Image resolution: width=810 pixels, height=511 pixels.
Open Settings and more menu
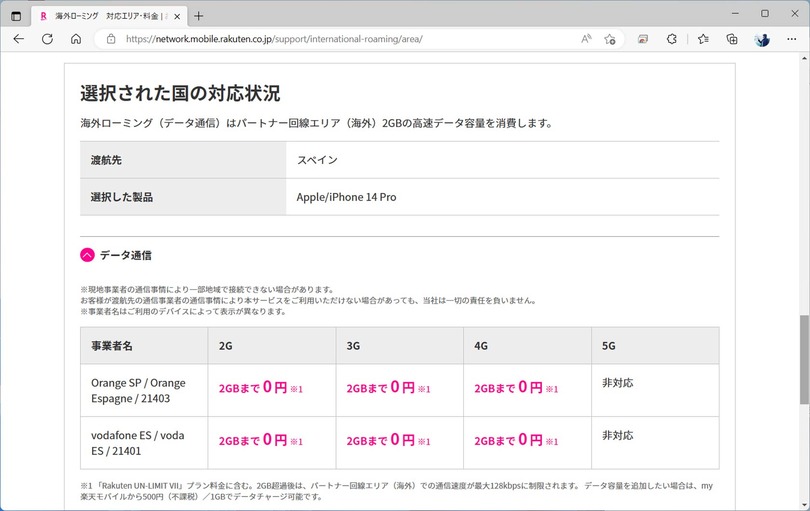coord(791,39)
